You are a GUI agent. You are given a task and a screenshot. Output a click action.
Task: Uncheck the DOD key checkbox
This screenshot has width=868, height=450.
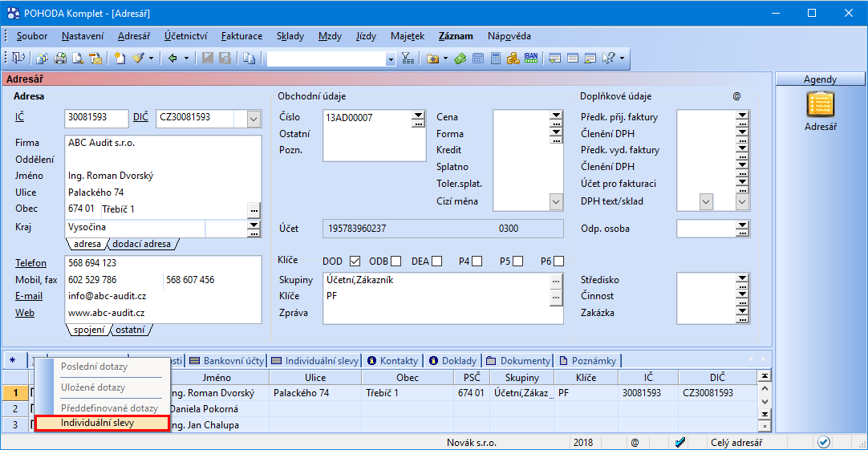(355, 261)
